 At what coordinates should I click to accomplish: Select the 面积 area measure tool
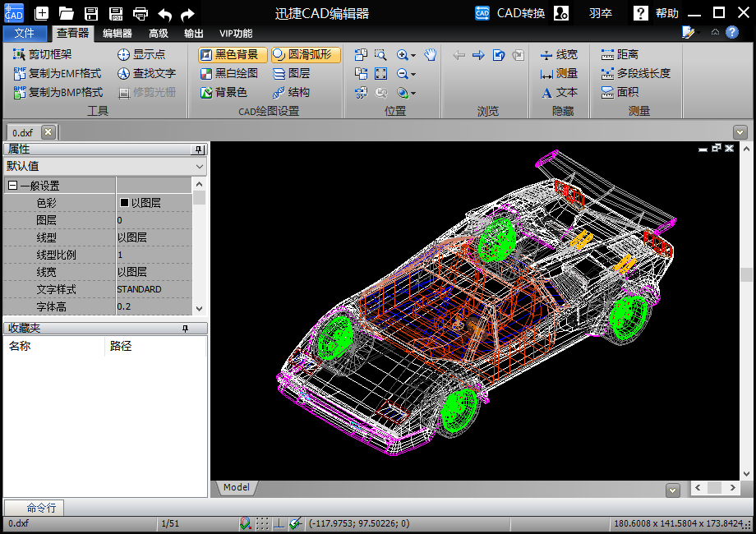click(x=620, y=92)
